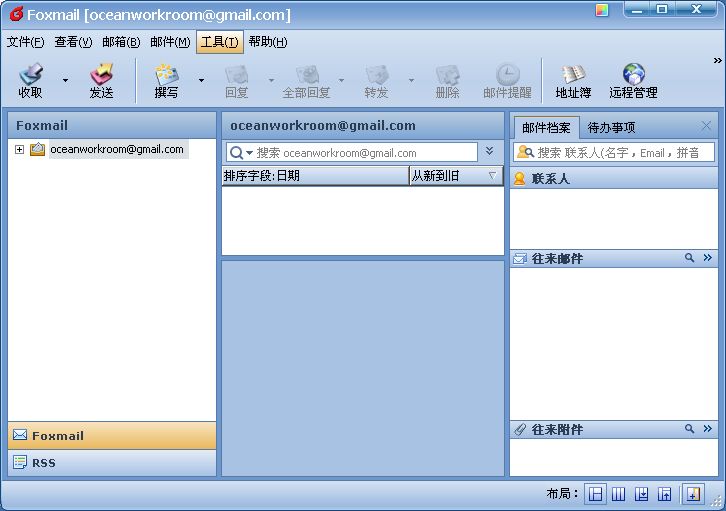
Task: Choose first layout icon in 布局
Action: pyautogui.click(x=595, y=494)
